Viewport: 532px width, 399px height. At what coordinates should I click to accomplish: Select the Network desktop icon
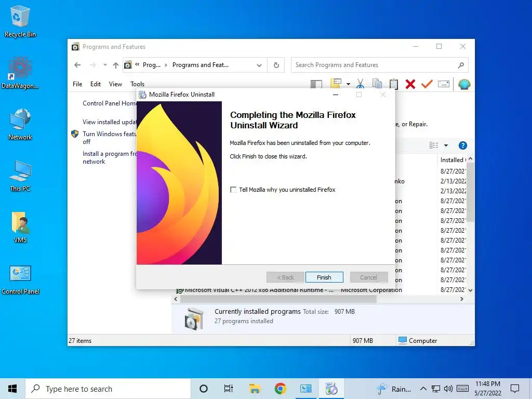20,125
